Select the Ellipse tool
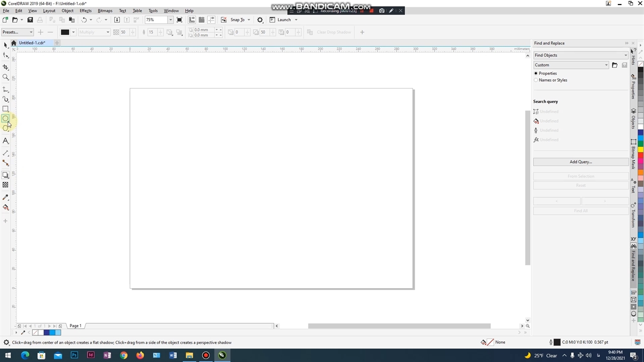Viewport: 644px width, 362px height. point(6,119)
